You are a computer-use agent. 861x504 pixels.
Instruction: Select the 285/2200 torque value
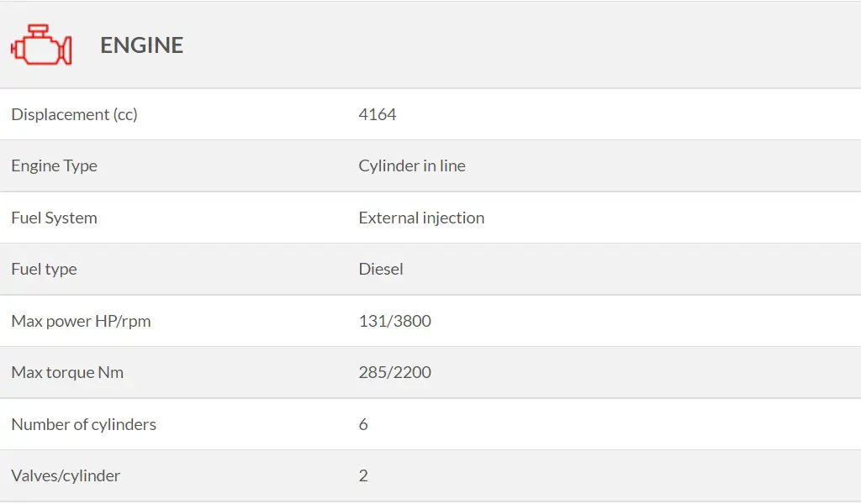point(395,372)
